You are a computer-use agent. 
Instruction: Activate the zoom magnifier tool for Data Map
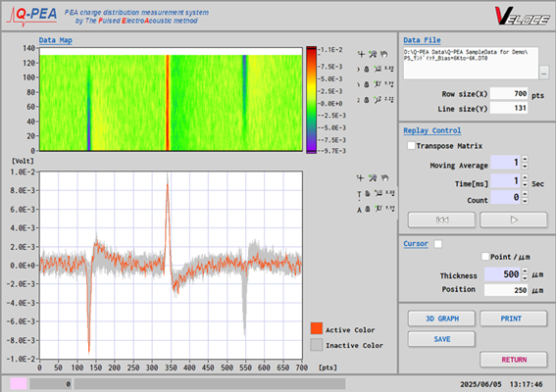373,54
